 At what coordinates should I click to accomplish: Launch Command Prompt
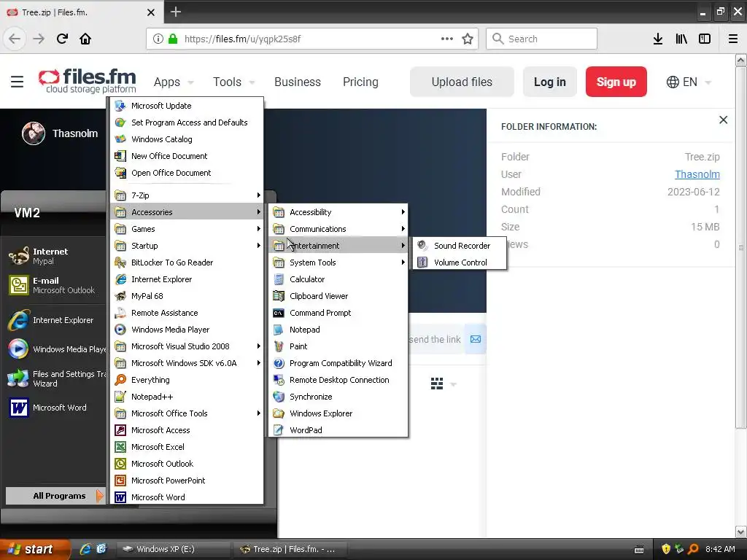338,312
